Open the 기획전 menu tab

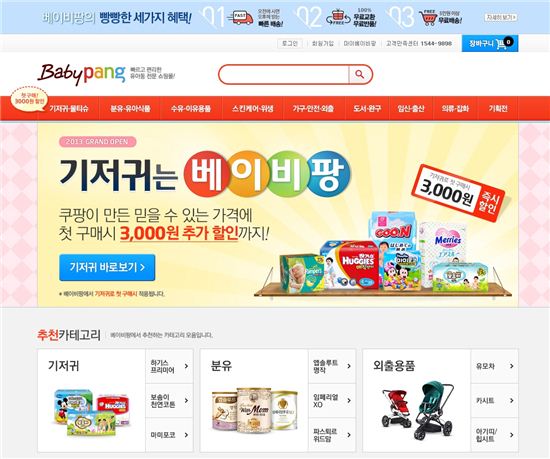click(x=498, y=108)
